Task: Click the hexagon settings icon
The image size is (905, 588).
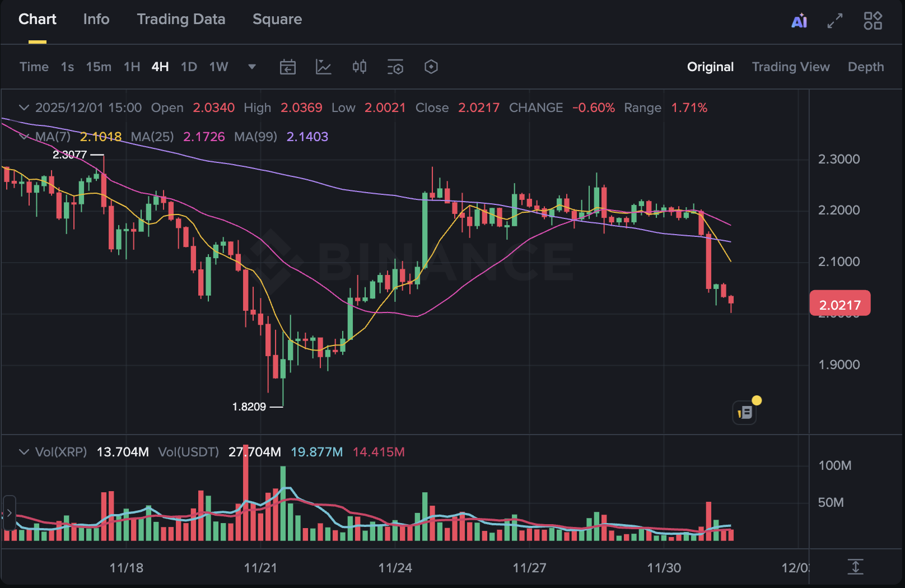Action: [x=431, y=67]
